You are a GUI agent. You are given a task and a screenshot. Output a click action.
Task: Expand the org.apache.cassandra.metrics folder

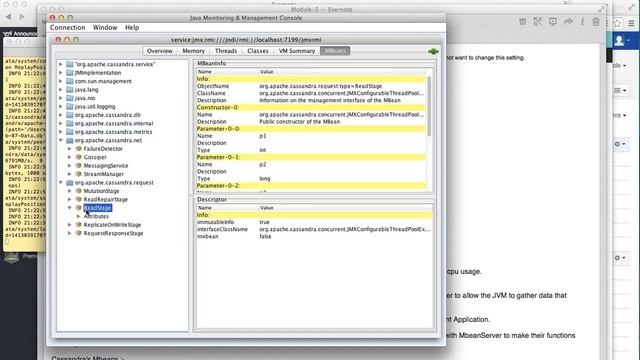61,132
